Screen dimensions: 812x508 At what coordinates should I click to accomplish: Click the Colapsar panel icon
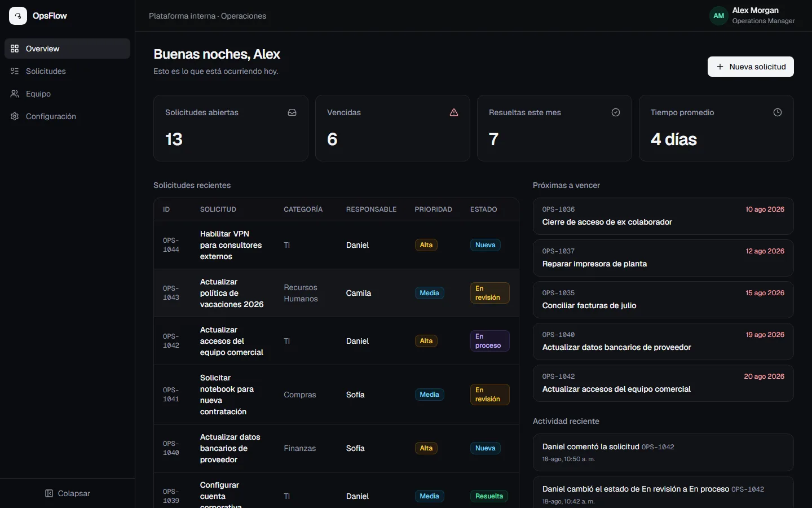[49, 493]
